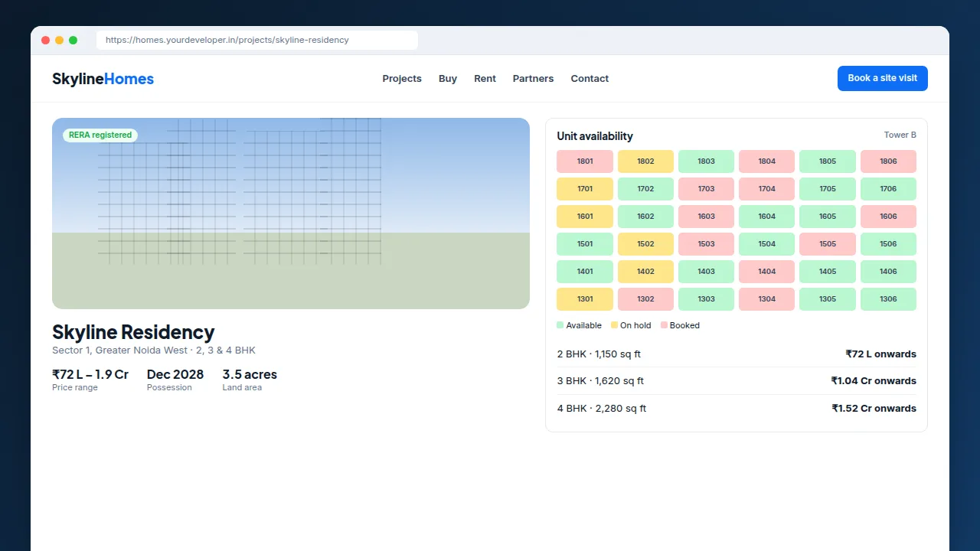
Task: Choose available unit 1406
Action: [888, 272]
